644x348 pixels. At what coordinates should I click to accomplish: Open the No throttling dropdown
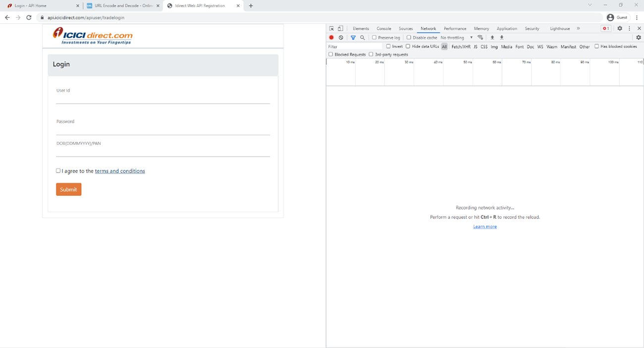click(x=456, y=38)
